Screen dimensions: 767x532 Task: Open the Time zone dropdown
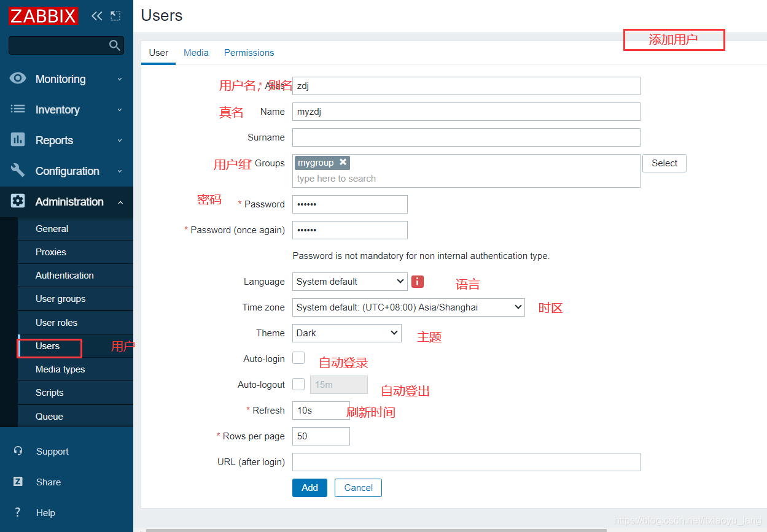(408, 307)
